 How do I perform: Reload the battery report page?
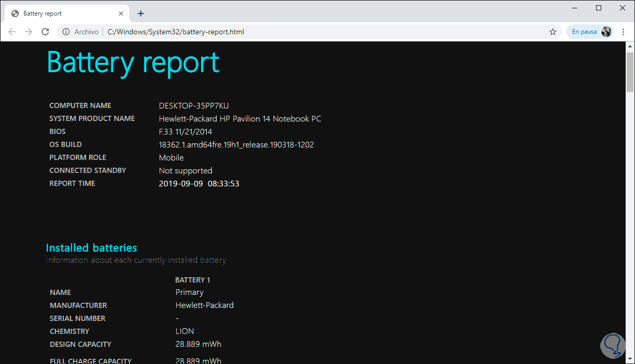coord(45,32)
